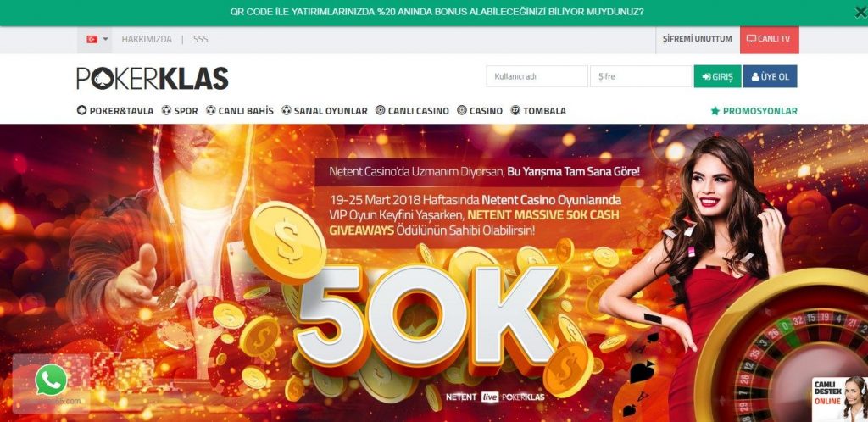Expand the language dropdown arrow
Viewport: 868px width, 422px height.
[106, 39]
